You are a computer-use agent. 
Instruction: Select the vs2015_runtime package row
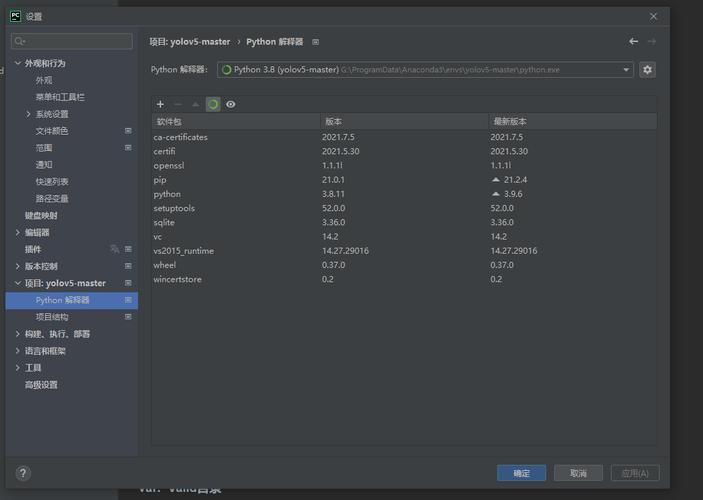tap(404, 251)
